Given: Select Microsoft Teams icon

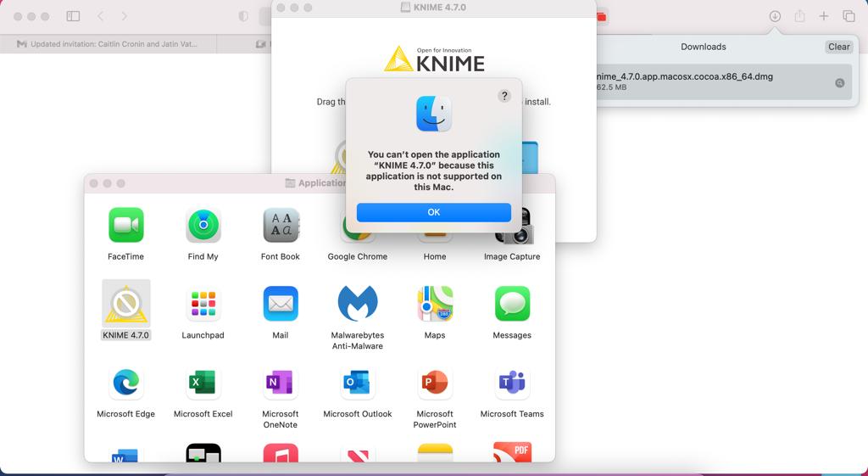Looking at the screenshot, I should pos(512,383).
